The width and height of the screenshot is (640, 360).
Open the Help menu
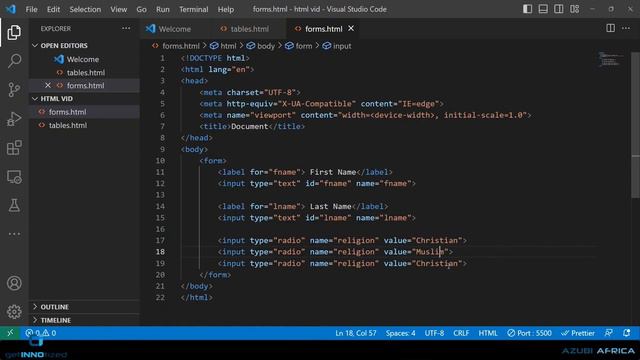coord(226,9)
